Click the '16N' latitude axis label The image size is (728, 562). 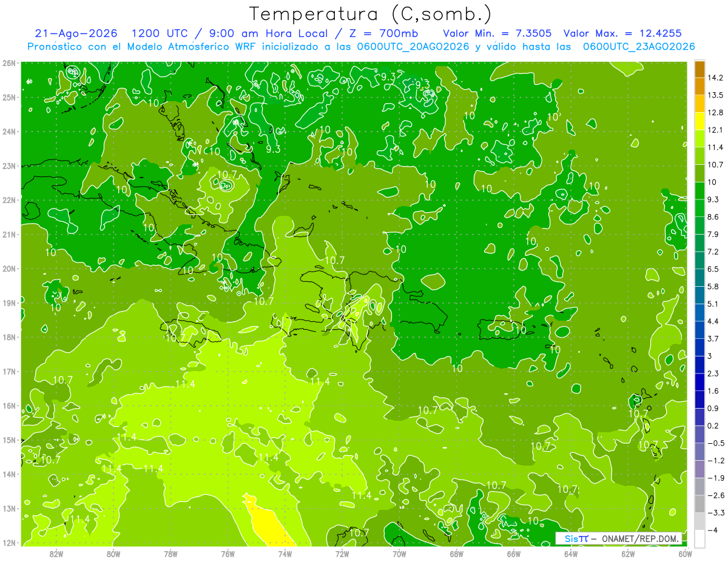pyautogui.click(x=9, y=406)
